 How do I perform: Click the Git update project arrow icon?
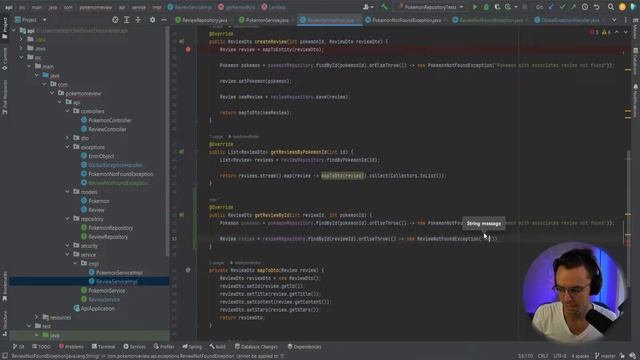(x=551, y=7)
